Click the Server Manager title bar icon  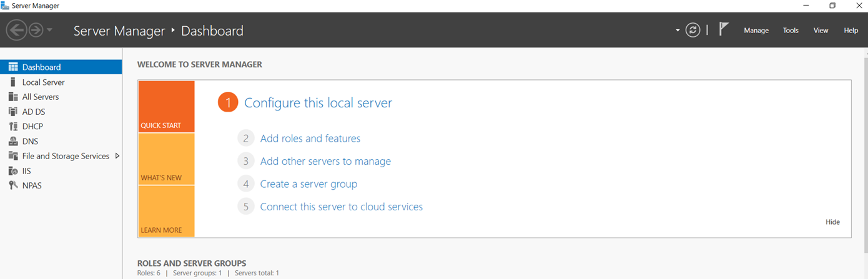[5, 6]
